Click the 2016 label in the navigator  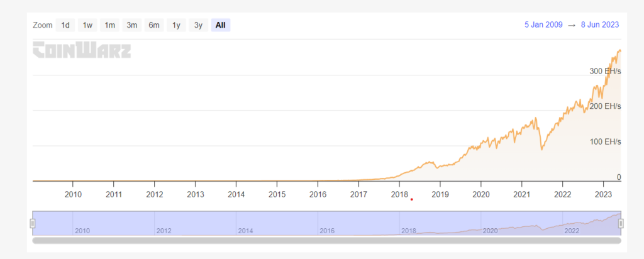(327, 231)
